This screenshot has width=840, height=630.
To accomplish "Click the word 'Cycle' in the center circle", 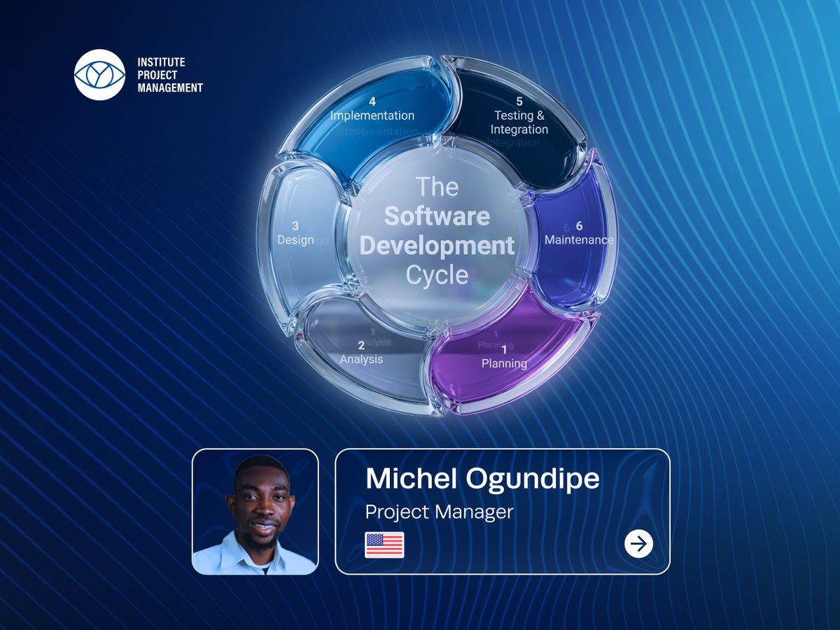I will [437, 275].
